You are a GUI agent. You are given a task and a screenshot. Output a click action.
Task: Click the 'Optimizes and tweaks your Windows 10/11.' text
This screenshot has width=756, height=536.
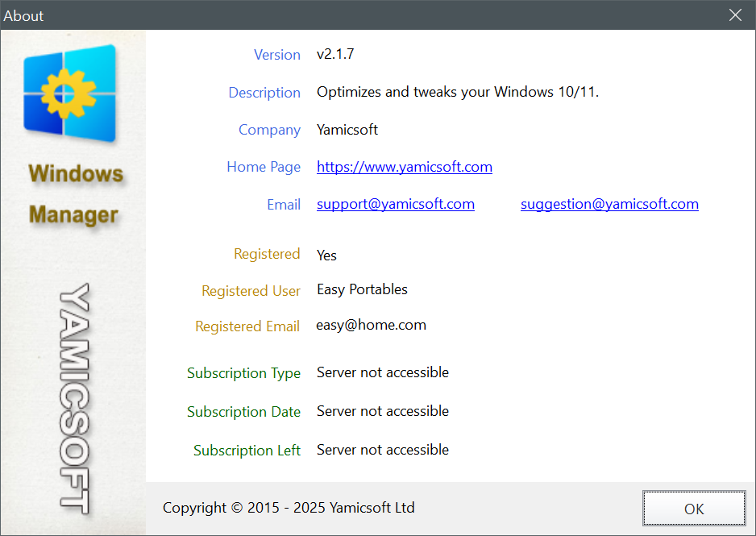coord(458,92)
